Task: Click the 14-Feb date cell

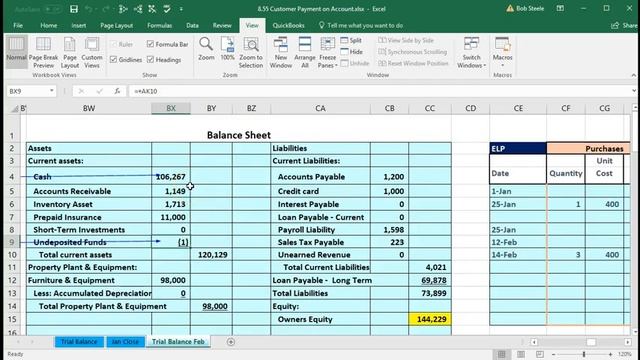Action: coord(518,255)
